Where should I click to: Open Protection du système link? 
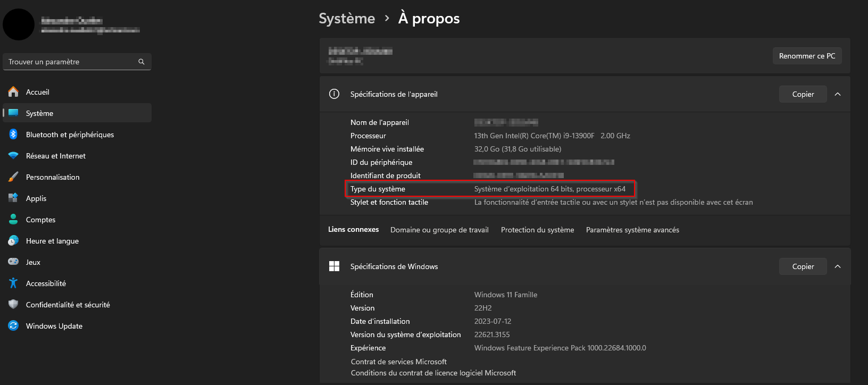tap(537, 230)
